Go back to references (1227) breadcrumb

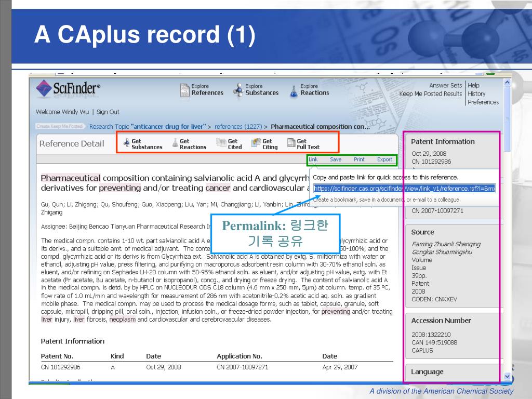pos(238,127)
